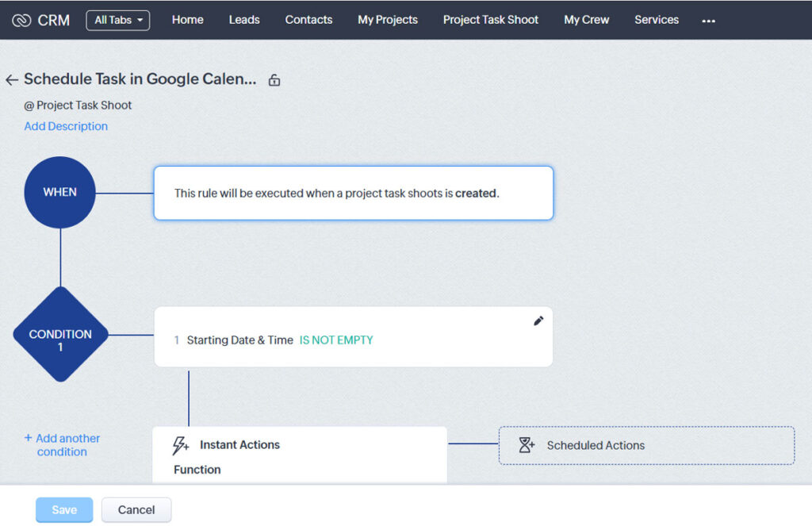812x526 pixels.
Task: Open the pencil edit icon on Condition 1
Action: (x=538, y=320)
